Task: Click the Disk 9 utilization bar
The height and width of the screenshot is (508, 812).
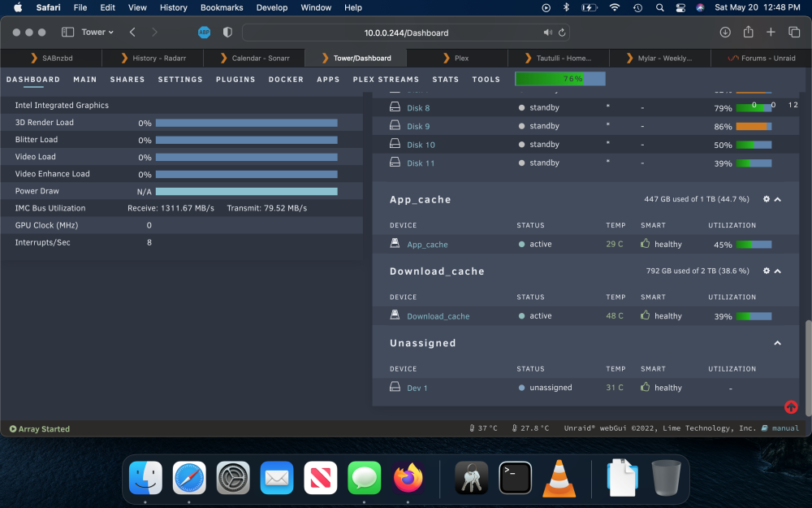Action: click(754, 127)
